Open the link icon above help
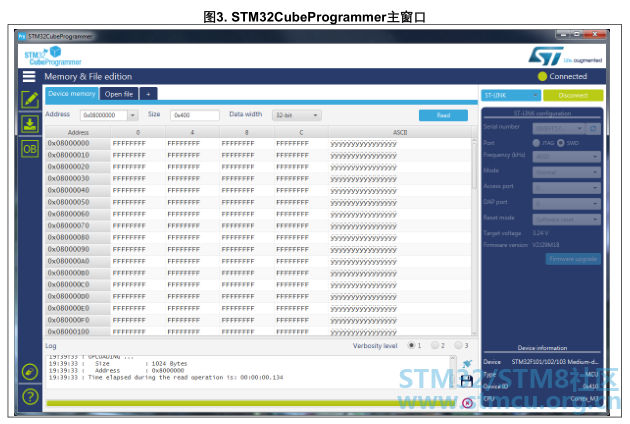Viewport: 630px width, 424px height. coord(30,372)
